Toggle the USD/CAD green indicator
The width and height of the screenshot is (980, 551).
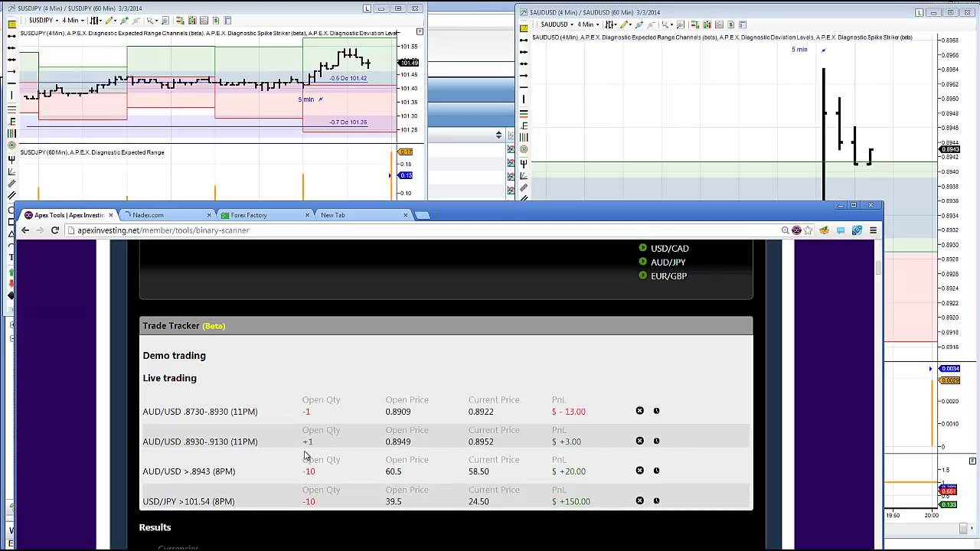coord(643,248)
